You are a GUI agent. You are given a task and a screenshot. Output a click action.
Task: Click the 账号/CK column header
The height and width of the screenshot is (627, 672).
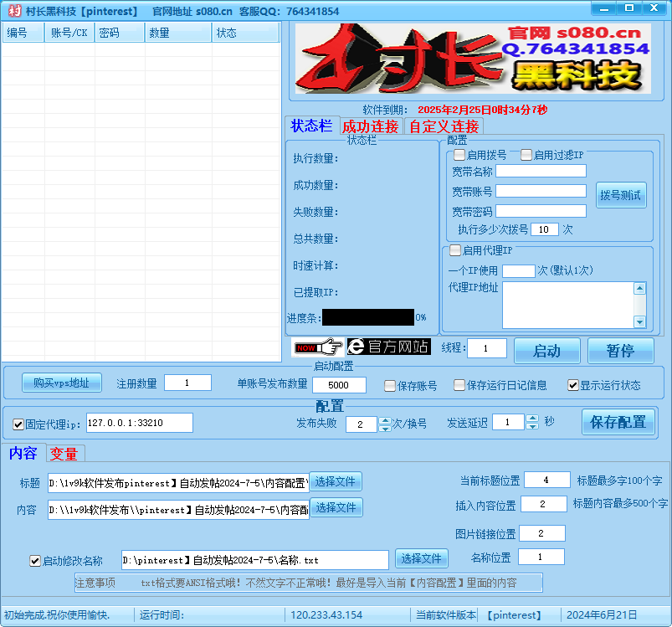click(x=69, y=33)
